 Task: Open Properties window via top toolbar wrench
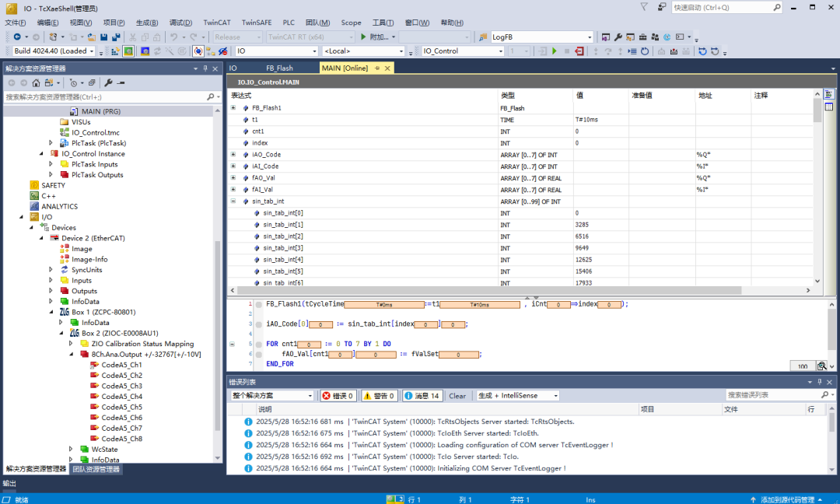tap(618, 37)
